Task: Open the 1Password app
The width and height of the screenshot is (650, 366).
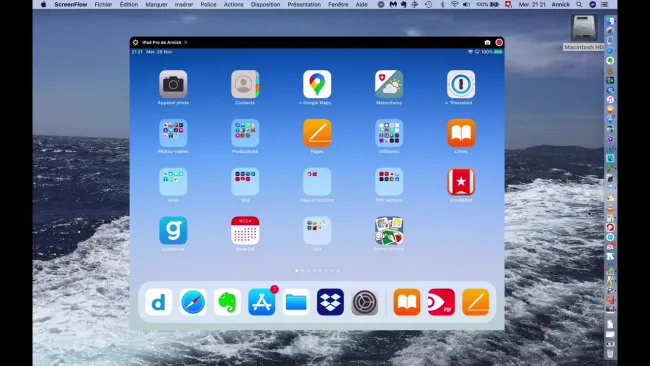Action: click(461, 84)
